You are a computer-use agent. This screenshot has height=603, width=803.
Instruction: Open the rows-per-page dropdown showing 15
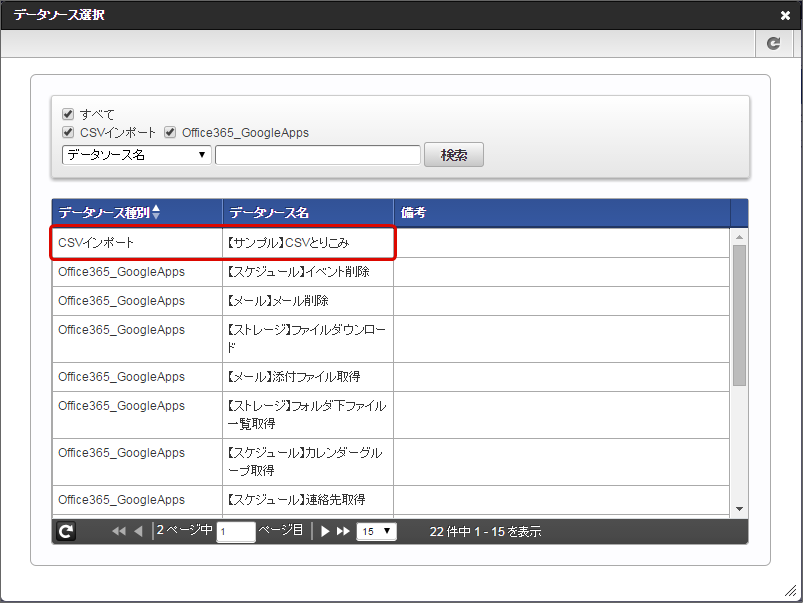click(376, 532)
